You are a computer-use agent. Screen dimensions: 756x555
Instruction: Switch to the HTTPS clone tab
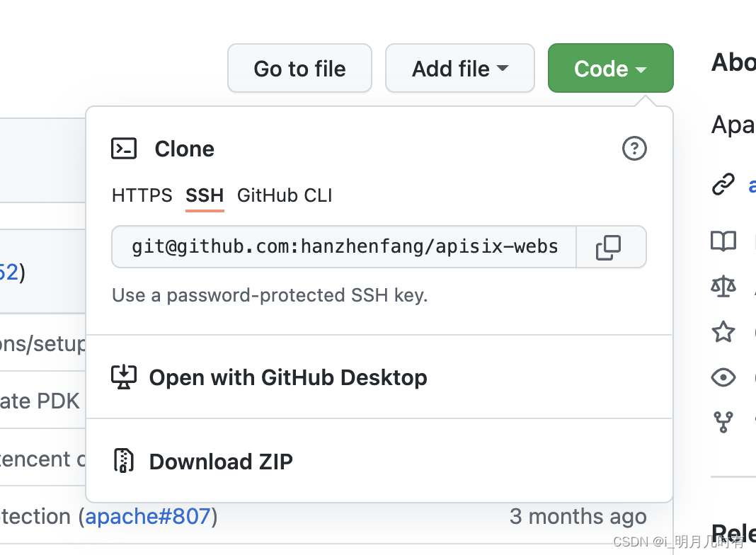[142, 195]
